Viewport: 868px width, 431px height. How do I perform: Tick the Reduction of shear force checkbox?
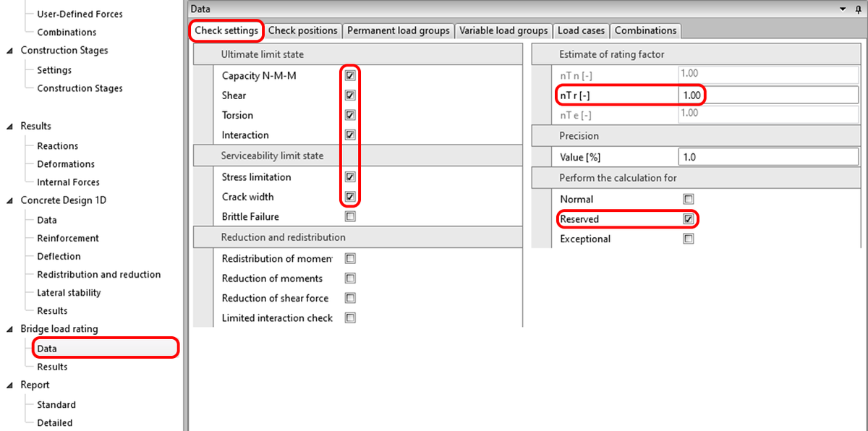point(350,298)
